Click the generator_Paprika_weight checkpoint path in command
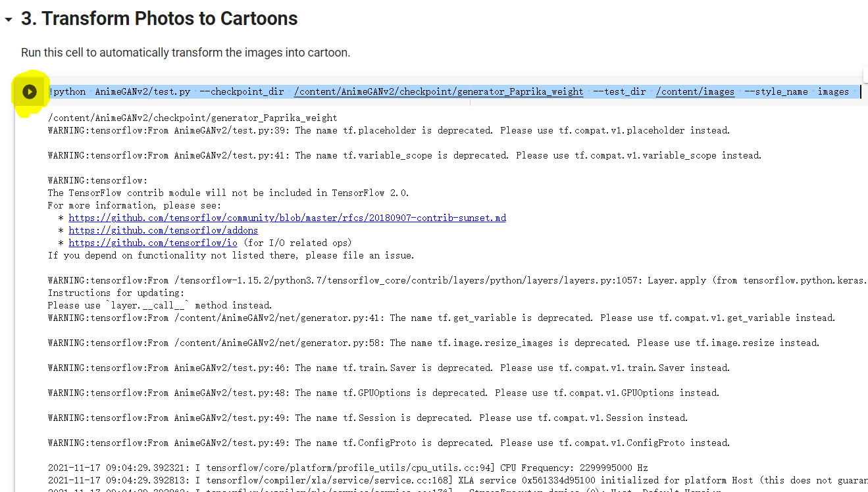Image resolution: width=868 pixels, height=492 pixels. [439, 91]
